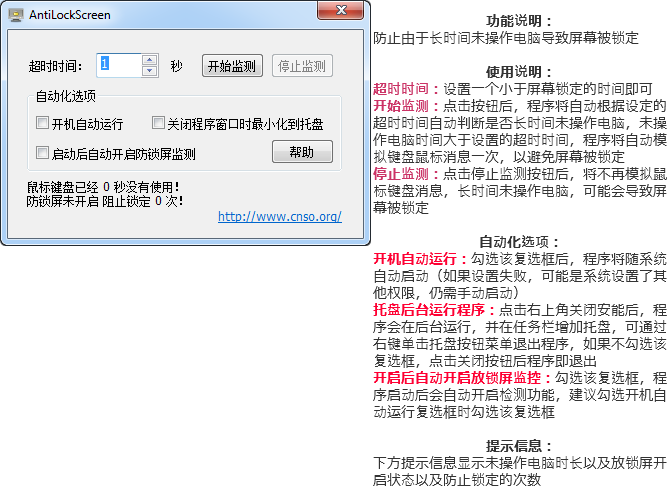
Task: Click the red 开始监测： term in instructions
Action: pos(407,106)
